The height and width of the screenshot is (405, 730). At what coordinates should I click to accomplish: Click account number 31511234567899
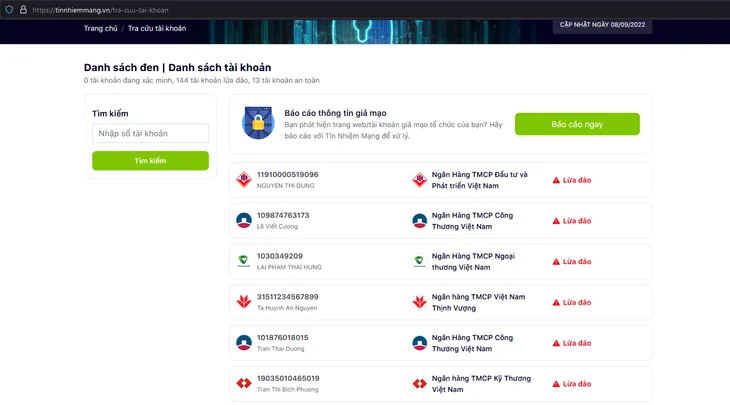pos(288,297)
